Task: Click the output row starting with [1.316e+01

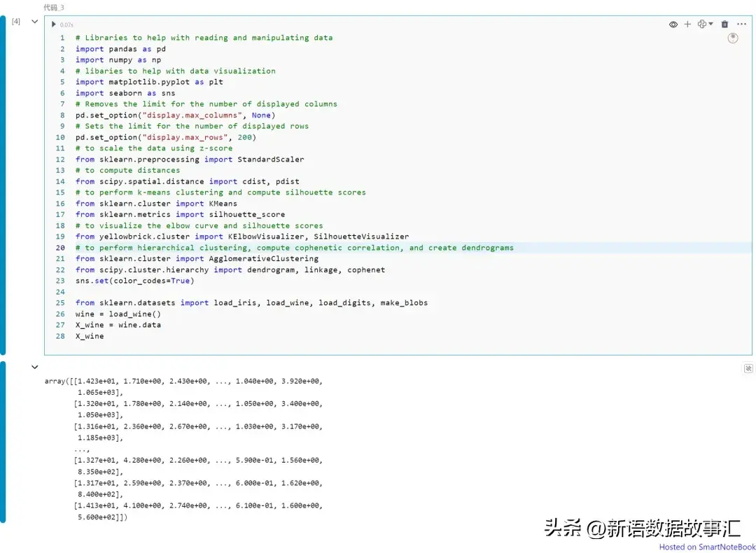Action: [x=198, y=426]
